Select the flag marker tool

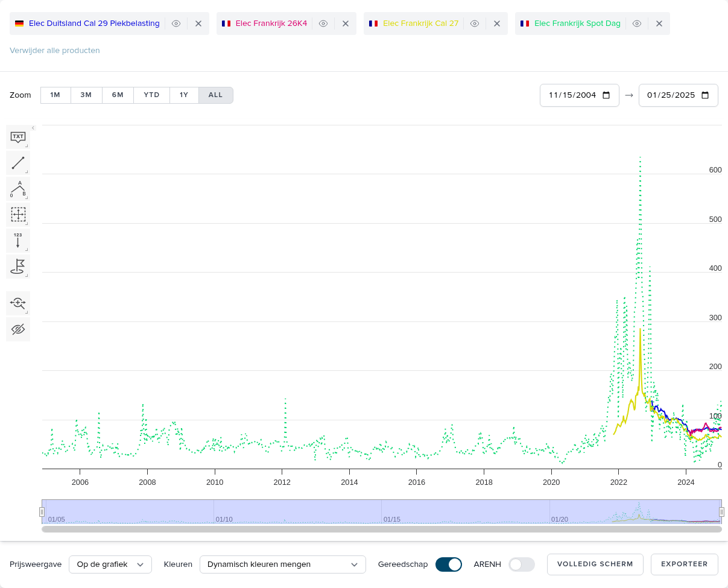(x=18, y=267)
